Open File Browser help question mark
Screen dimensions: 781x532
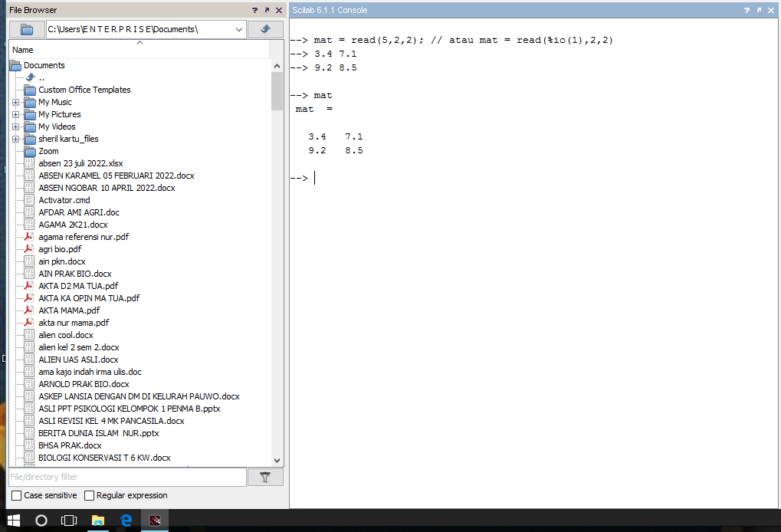255,10
